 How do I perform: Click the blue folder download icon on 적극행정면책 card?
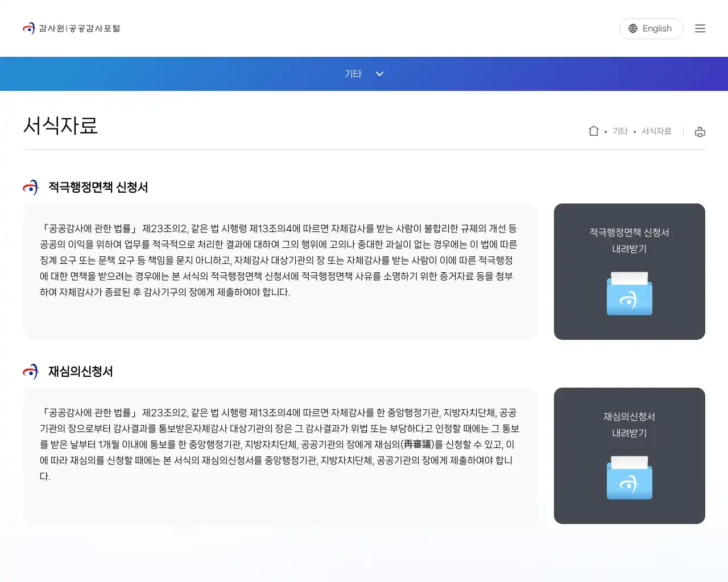click(x=629, y=294)
